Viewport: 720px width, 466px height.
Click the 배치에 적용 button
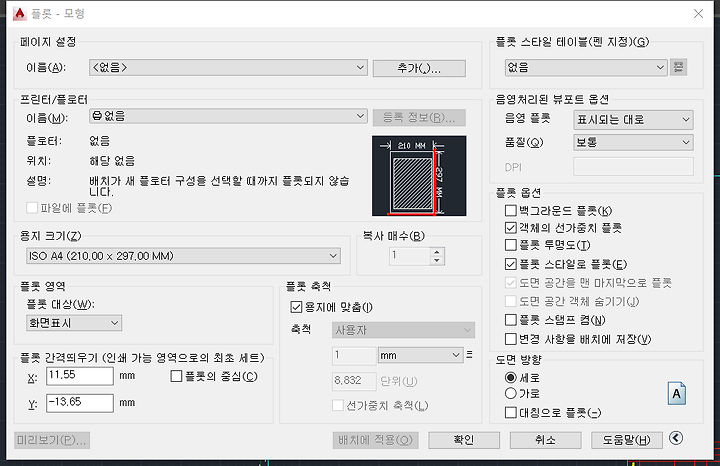point(376,440)
